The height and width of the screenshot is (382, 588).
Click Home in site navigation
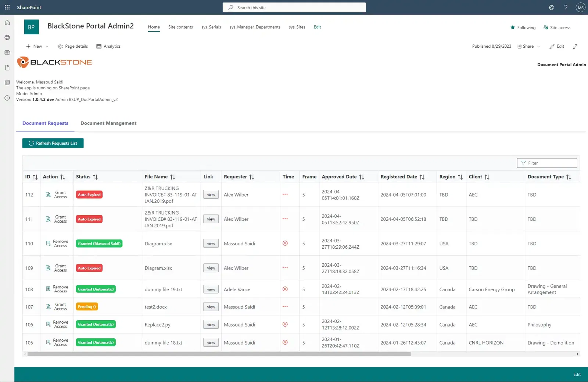click(154, 27)
